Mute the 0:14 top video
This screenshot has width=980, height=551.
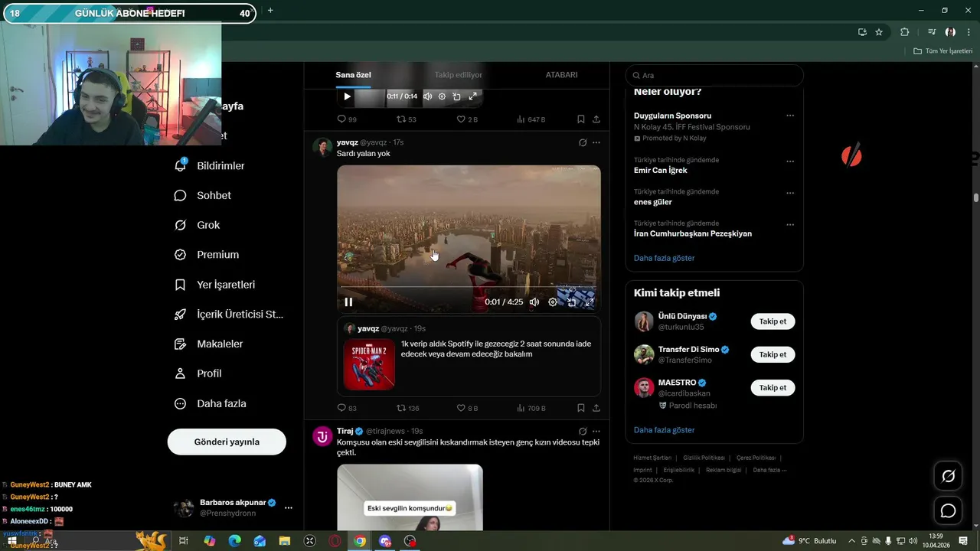pos(427,96)
